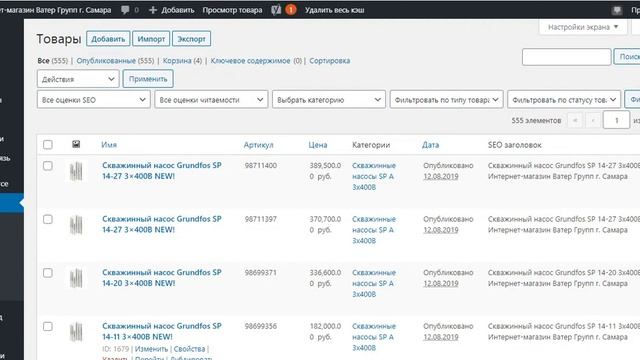Click Удалить весь кэш in admin bar

(335, 10)
